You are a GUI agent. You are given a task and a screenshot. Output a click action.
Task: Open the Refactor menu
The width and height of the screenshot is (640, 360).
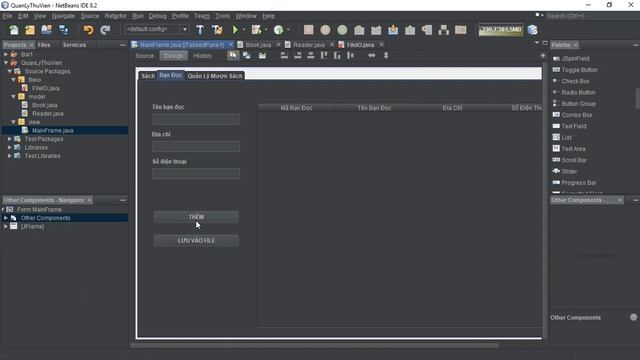click(116, 16)
